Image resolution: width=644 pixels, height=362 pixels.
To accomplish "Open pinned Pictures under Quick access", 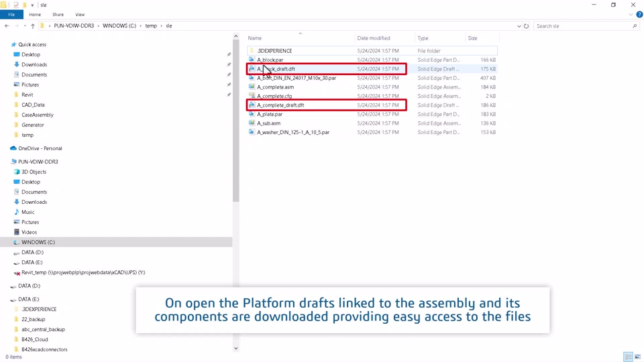I will tap(30, 84).
